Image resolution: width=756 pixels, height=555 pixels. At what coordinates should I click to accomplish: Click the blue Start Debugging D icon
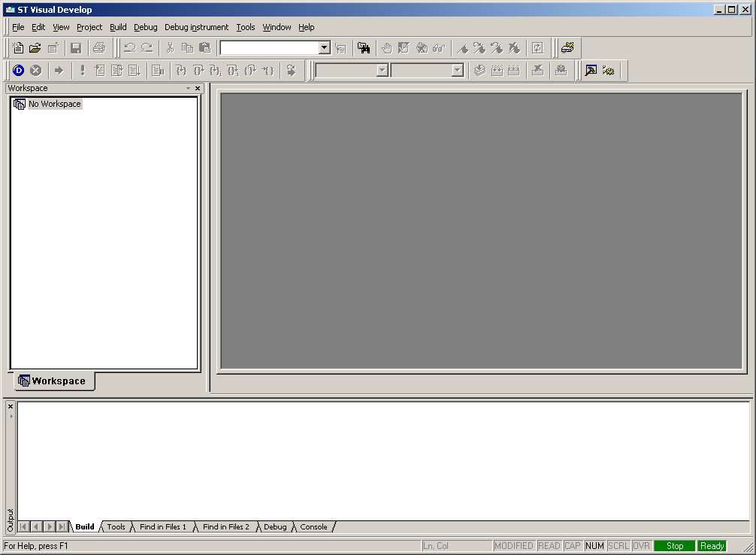[18, 71]
